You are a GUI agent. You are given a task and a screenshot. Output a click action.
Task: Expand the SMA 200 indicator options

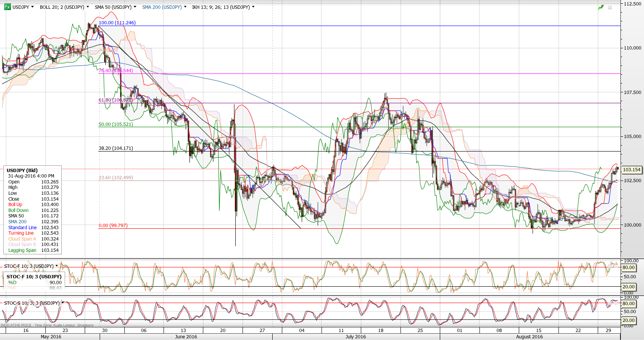(185, 7)
